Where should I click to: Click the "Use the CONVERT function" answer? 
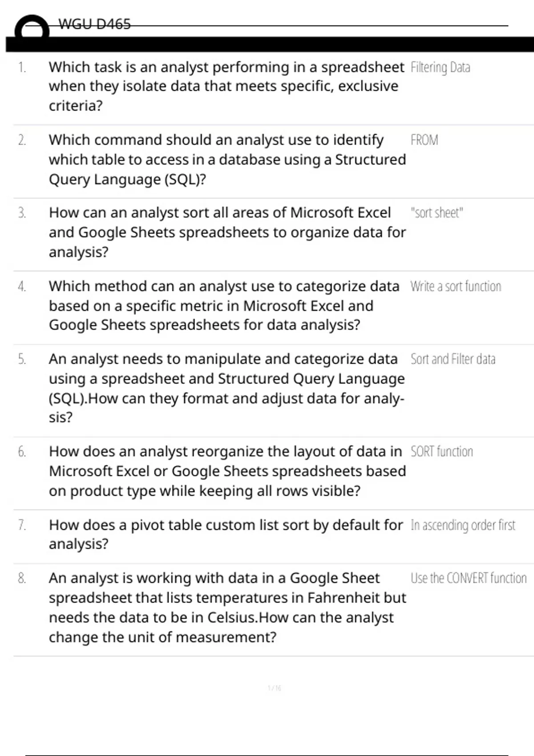[x=468, y=578]
